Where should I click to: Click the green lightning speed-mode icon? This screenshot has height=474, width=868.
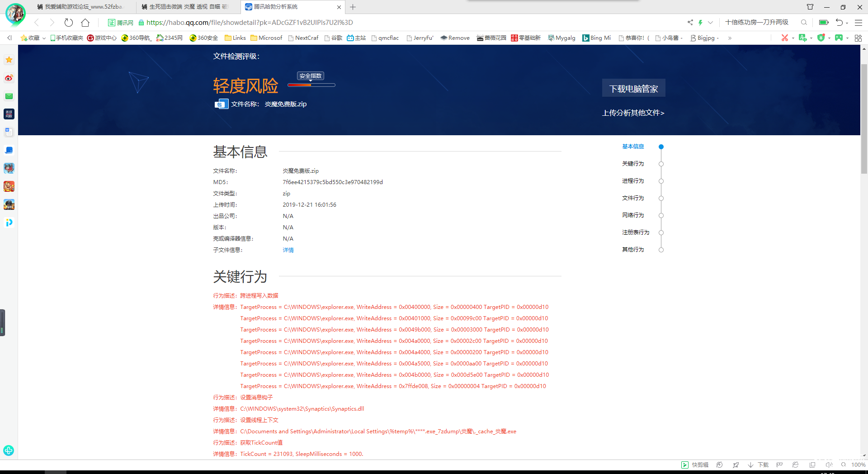tap(700, 22)
